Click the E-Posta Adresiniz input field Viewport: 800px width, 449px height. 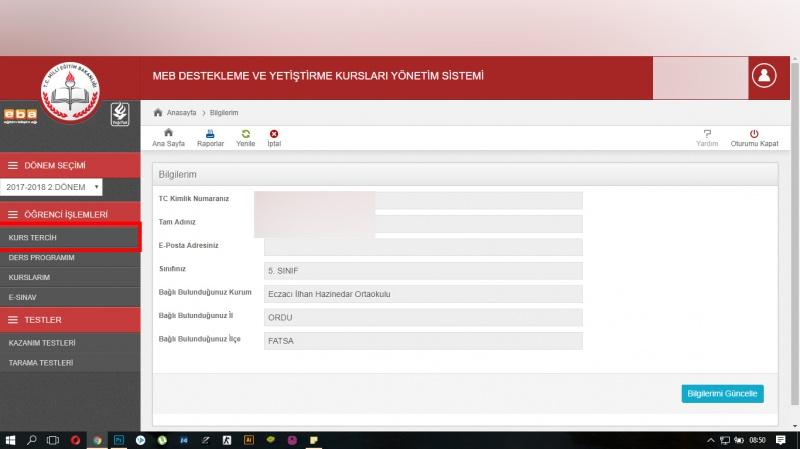point(422,247)
